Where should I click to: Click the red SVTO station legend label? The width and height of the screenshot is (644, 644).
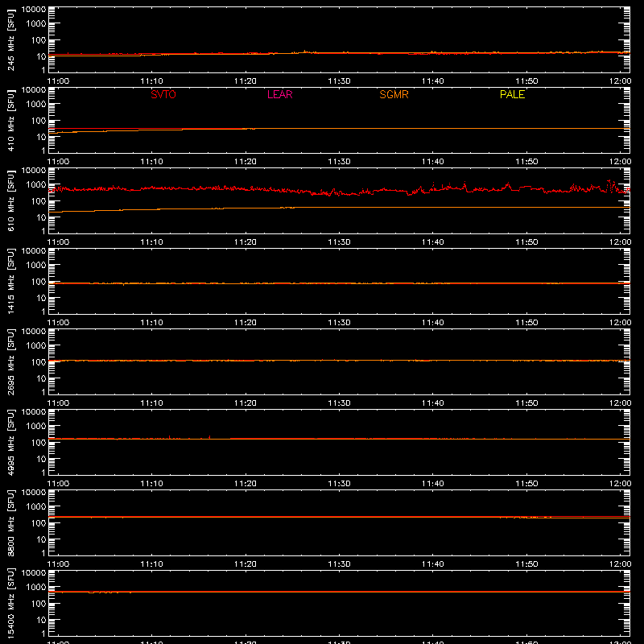pos(163,94)
